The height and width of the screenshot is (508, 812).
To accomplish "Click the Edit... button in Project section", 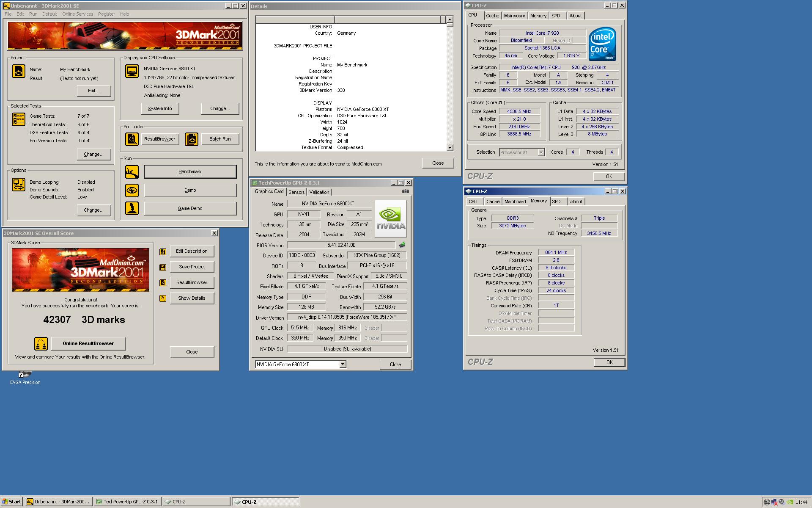I will (x=94, y=91).
